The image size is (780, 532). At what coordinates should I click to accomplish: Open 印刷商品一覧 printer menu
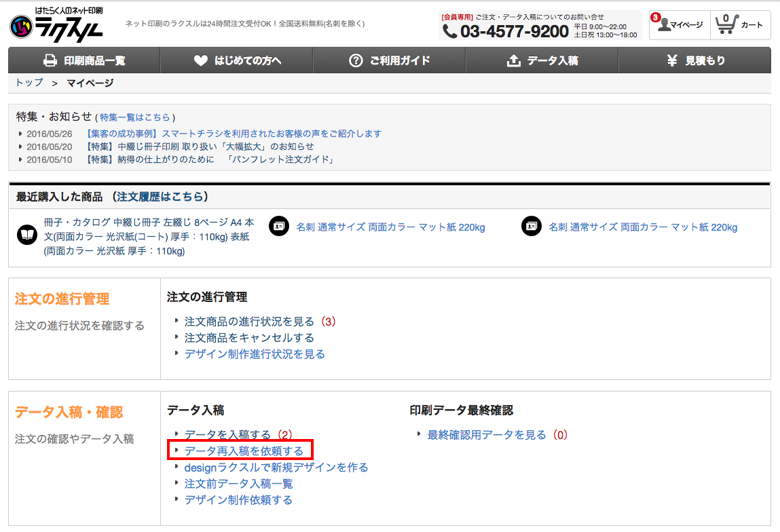(x=84, y=60)
